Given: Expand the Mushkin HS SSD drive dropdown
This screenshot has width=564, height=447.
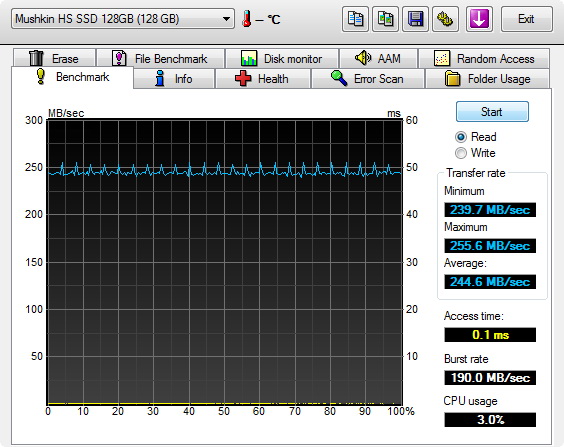Looking at the screenshot, I should point(123,19).
